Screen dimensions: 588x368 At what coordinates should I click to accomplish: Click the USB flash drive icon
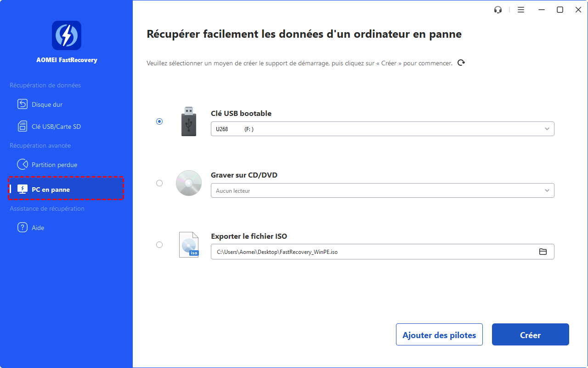tap(188, 121)
